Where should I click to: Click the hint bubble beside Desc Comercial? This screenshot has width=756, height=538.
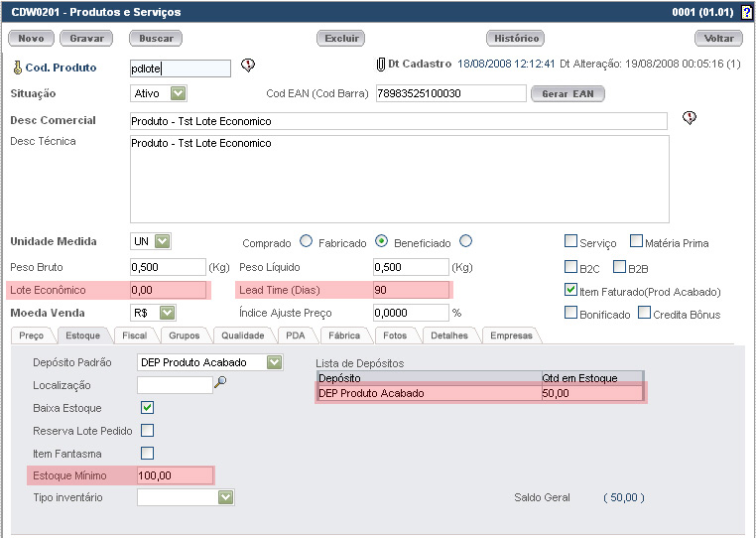[x=690, y=118]
